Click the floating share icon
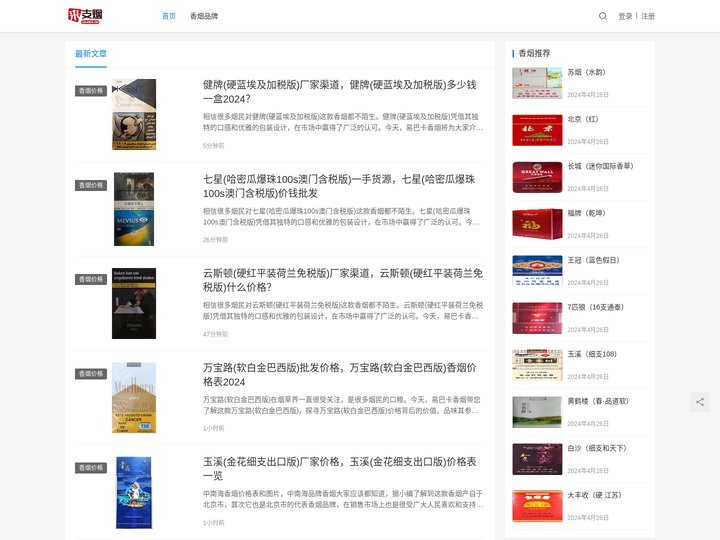 (700, 402)
